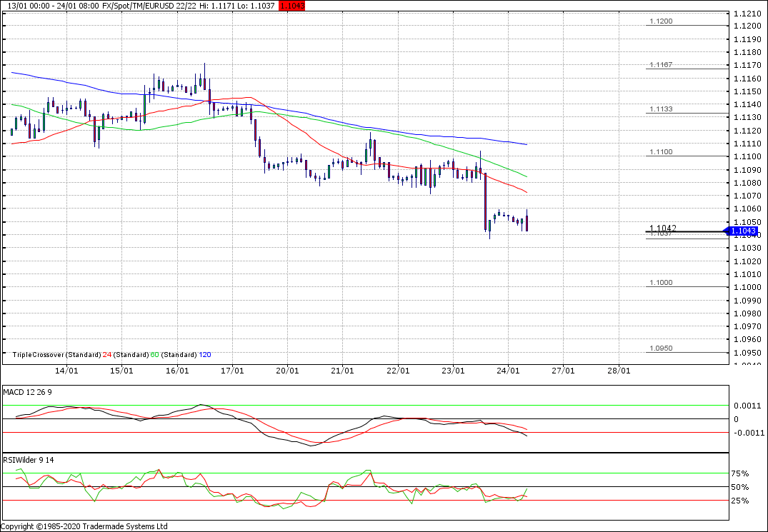Click the red 1.1043 price box in header
The width and height of the screenshot is (768, 532).
pos(291,6)
